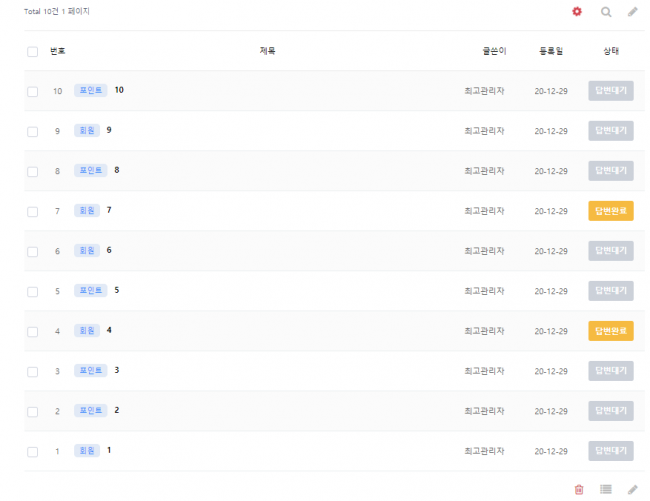Viewport: 650px width, 501px height.
Task: Click the gray 답변대기 button in row 8
Action: click(x=611, y=171)
